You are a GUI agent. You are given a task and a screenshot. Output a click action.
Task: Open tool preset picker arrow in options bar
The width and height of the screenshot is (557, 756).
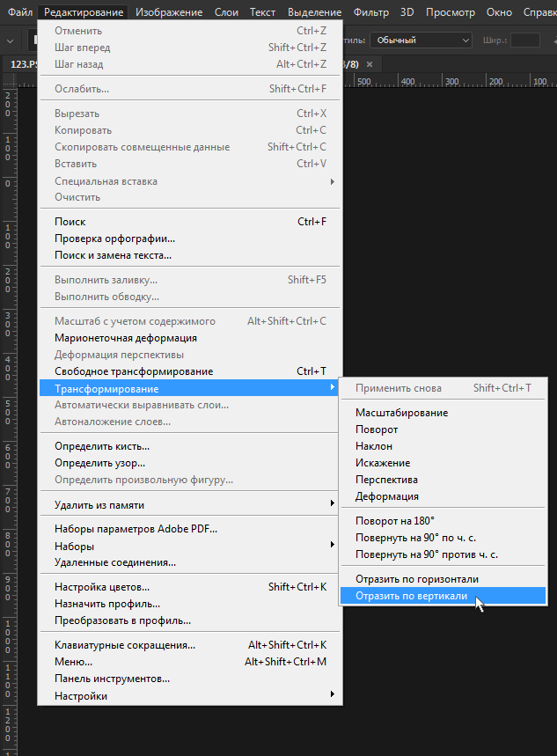pos(11,41)
